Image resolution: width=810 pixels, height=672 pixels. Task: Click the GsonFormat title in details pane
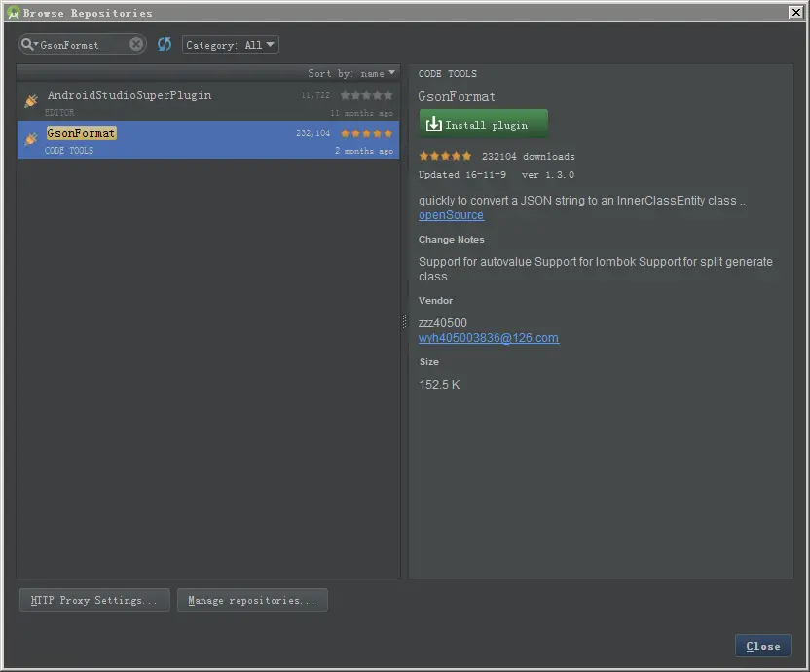tap(457, 96)
